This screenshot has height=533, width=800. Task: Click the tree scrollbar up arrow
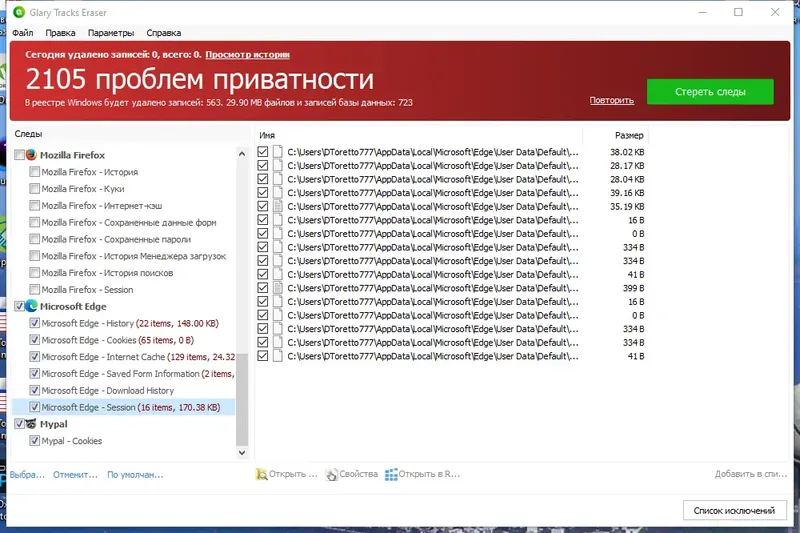[x=242, y=154]
